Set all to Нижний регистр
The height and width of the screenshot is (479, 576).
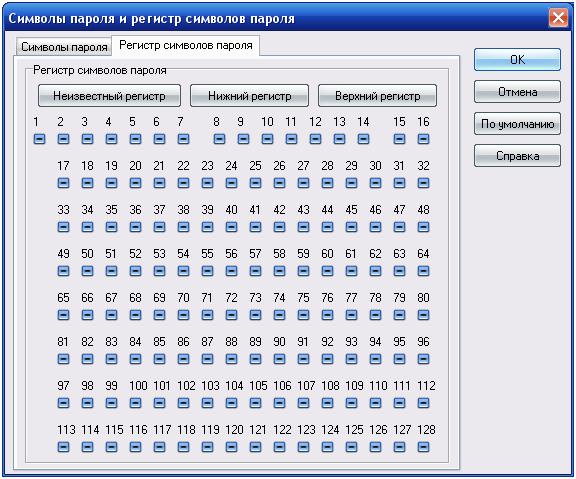click(249, 96)
